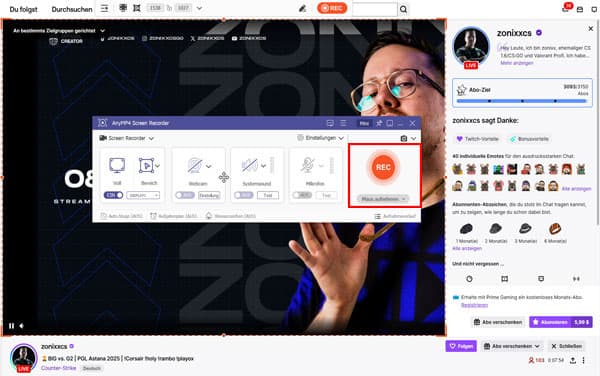This screenshot has width=600, height=376.
Task: Click the Registrieren Prime Gaming link
Action: [x=474, y=305]
